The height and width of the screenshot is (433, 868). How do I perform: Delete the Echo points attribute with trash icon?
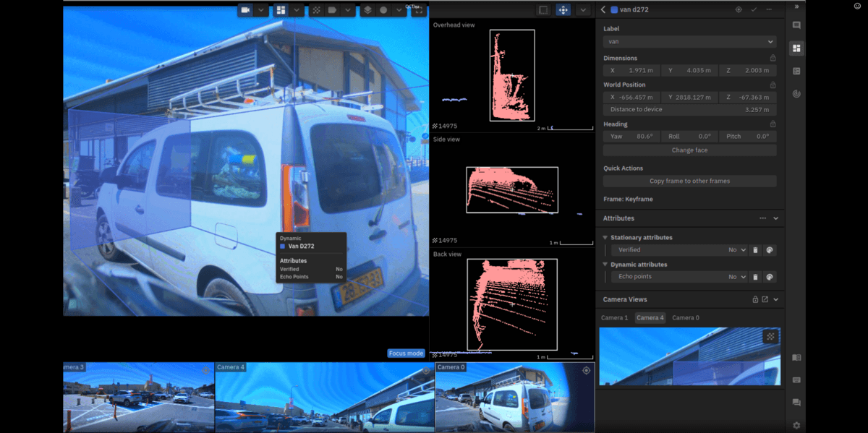click(x=756, y=277)
